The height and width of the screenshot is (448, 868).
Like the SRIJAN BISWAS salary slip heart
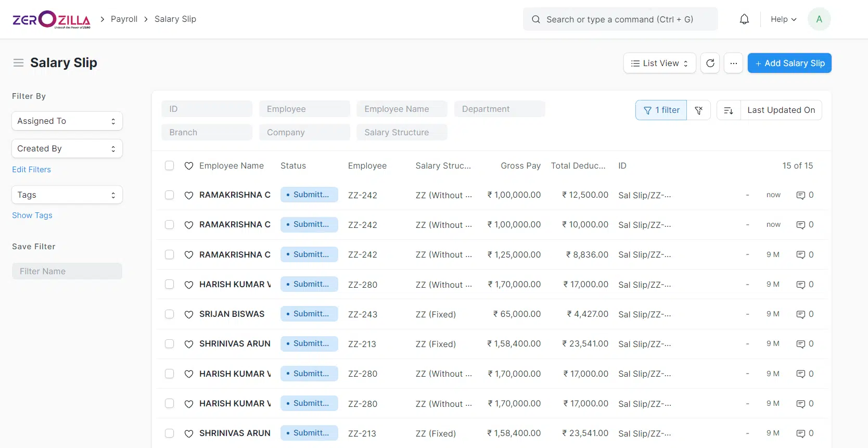coord(189,314)
